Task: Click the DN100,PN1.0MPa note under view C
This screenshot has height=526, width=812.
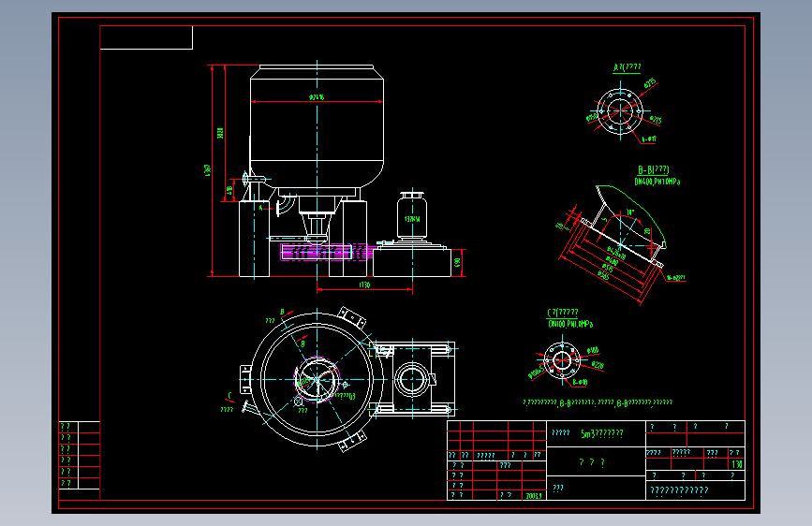Action: click(x=570, y=324)
